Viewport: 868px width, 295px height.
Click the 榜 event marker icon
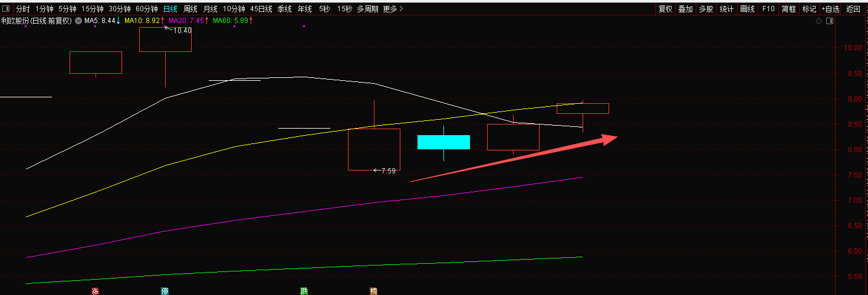373,291
